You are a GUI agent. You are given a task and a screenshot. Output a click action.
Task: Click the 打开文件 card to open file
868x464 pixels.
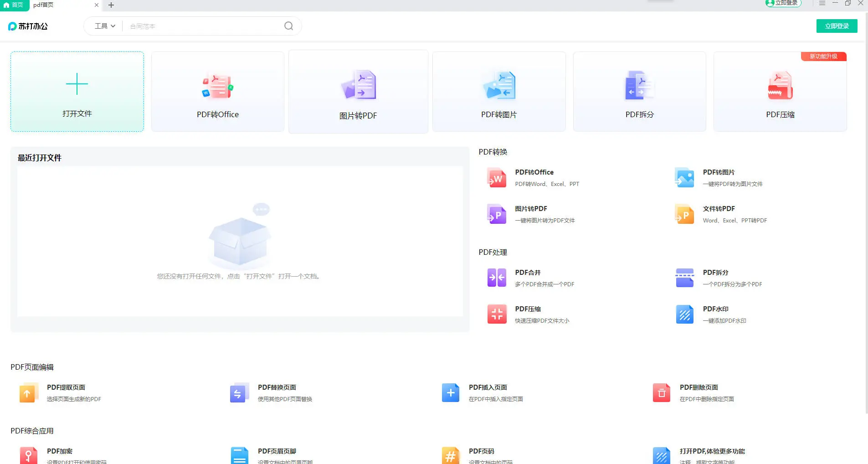pos(77,92)
